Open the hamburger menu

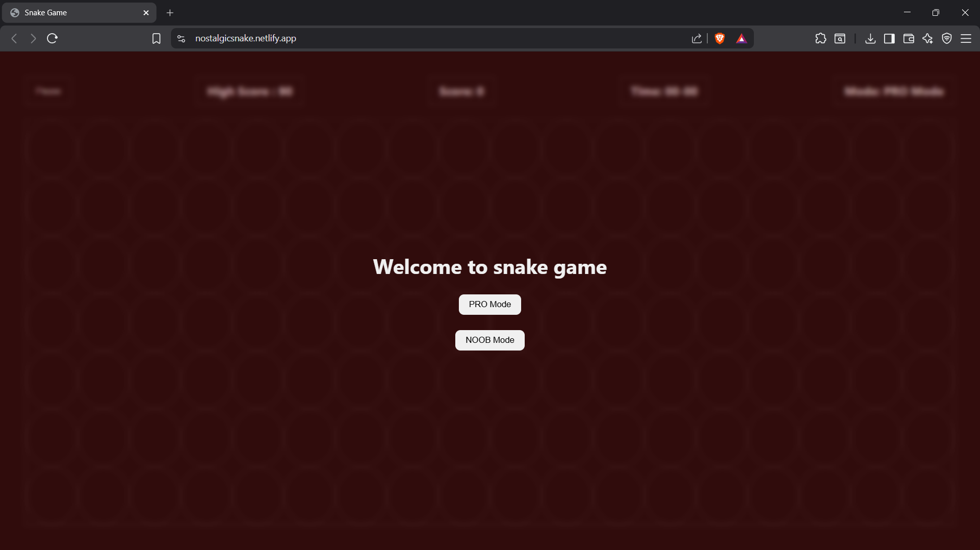point(967,38)
